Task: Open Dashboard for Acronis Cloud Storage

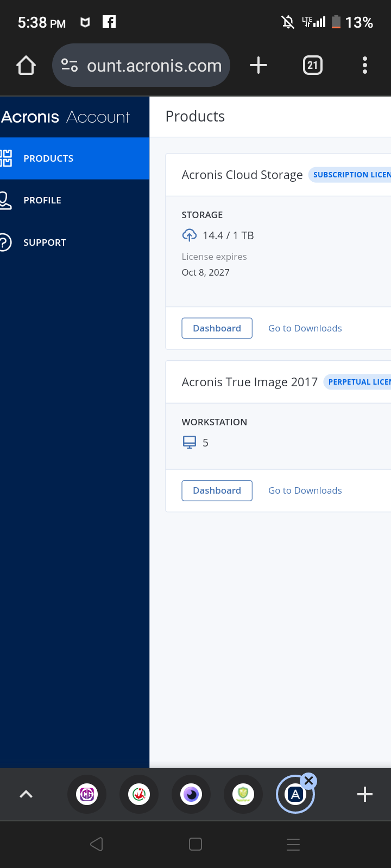Action: click(217, 328)
